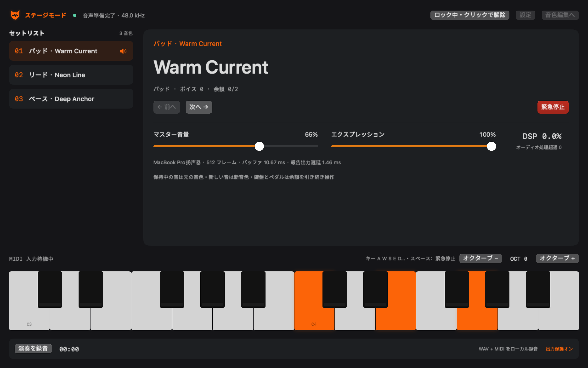Click the エクスプレッション slider handle
588x368 pixels.
click(491, 146)
